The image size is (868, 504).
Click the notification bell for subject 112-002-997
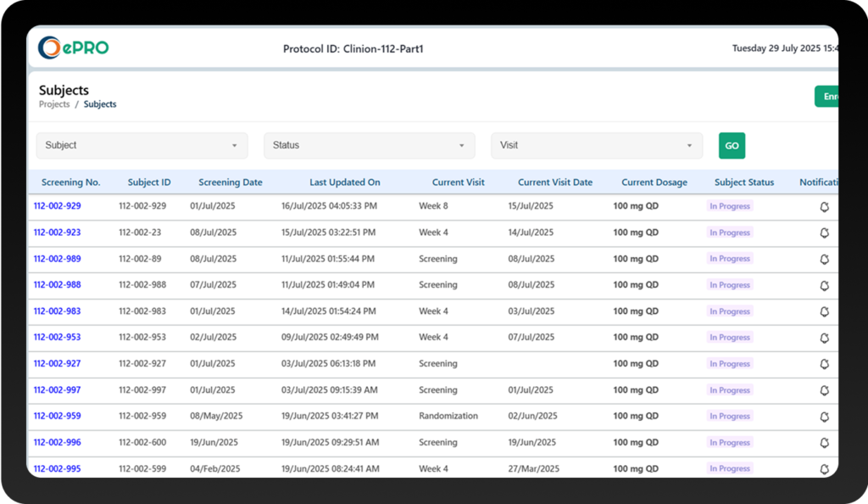pos(825,389)
